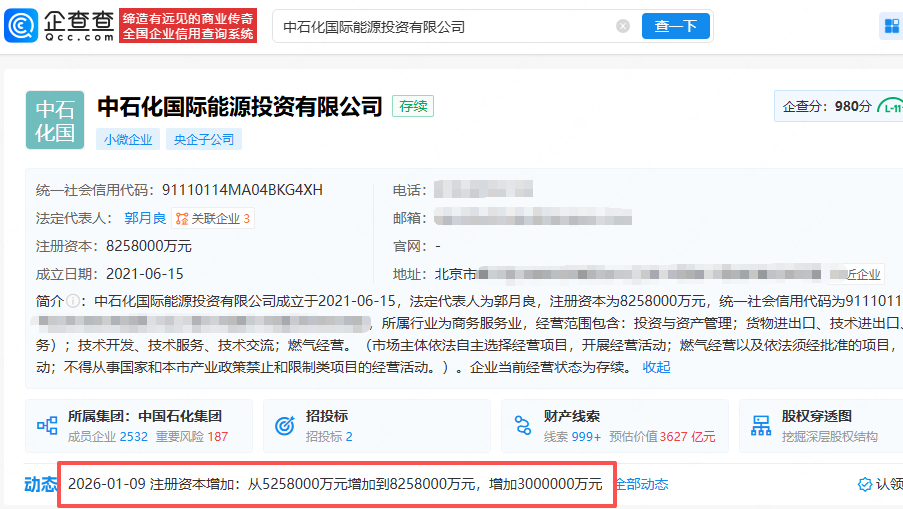
Task: Open the 股权穿透图 hierarchy icon
Action: [761, 426]
